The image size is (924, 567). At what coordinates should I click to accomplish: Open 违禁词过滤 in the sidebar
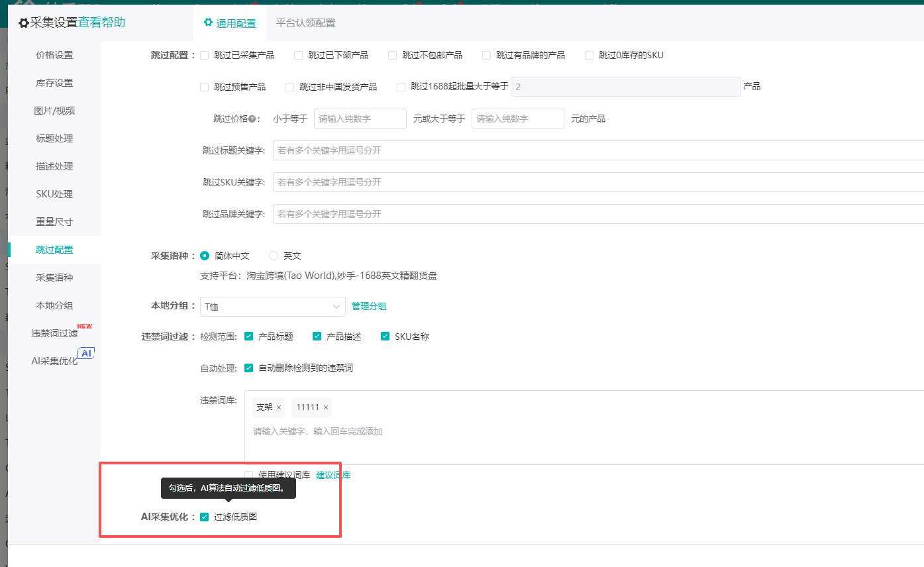click(54, 333)
